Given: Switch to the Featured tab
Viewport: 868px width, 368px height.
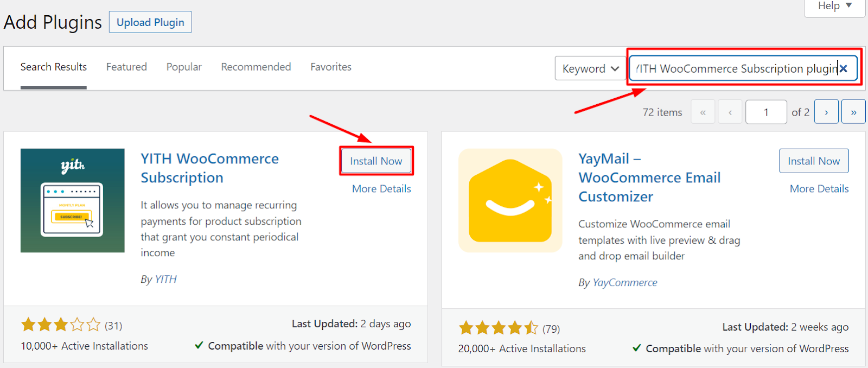Looking at the screenshot, I should tap(126, 67).
